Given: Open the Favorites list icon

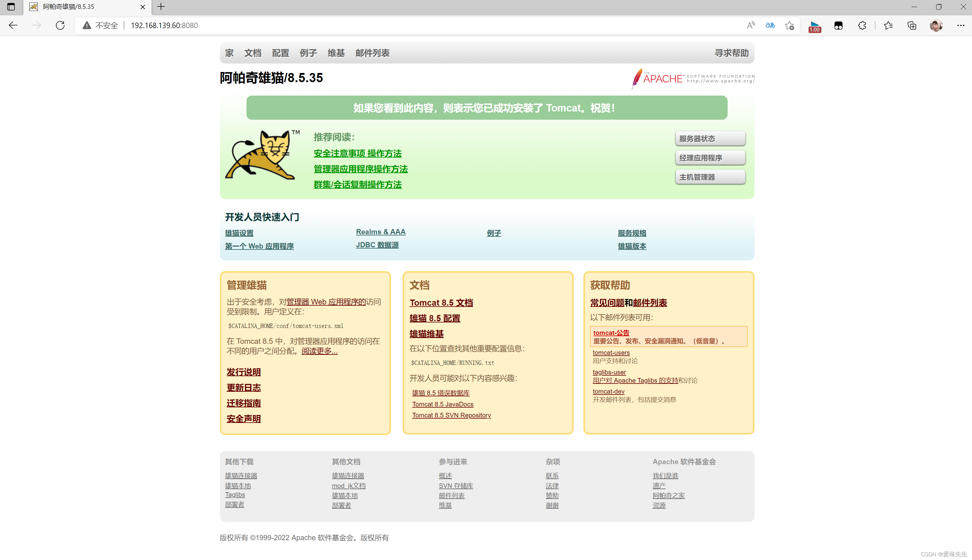Looking at the screenshot, I should click(x=889, y=25).
